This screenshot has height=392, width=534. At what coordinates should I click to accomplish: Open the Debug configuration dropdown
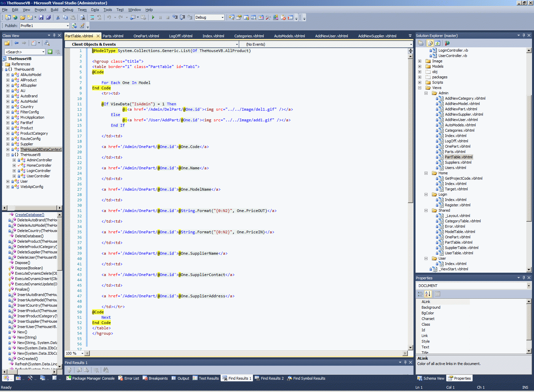[x=223, y=17]
